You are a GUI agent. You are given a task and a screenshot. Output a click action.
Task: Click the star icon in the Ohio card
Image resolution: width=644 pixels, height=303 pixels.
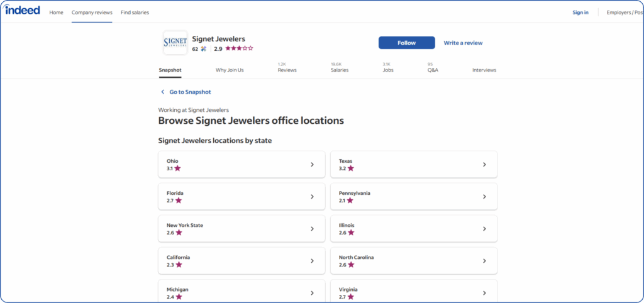[x=177, y=168]
